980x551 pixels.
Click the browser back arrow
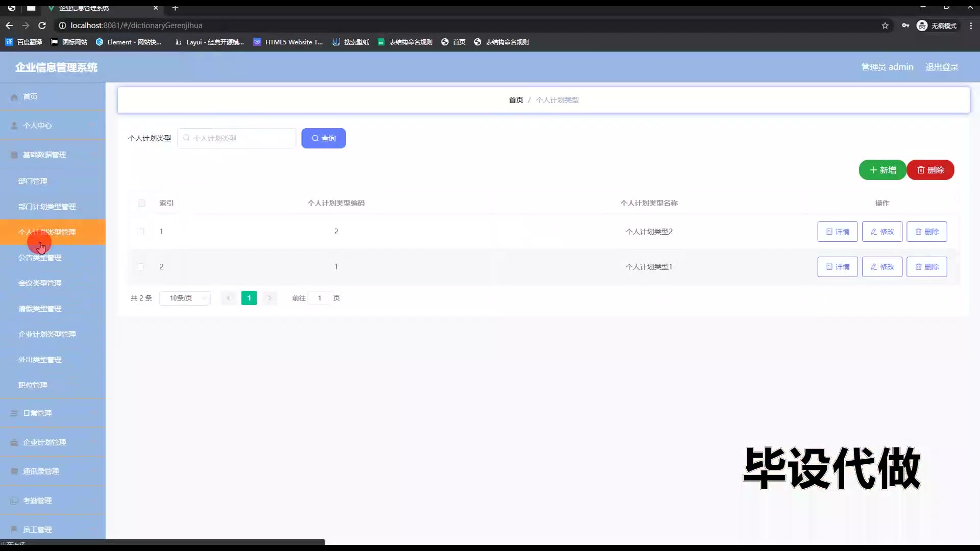tap(9, 26)
